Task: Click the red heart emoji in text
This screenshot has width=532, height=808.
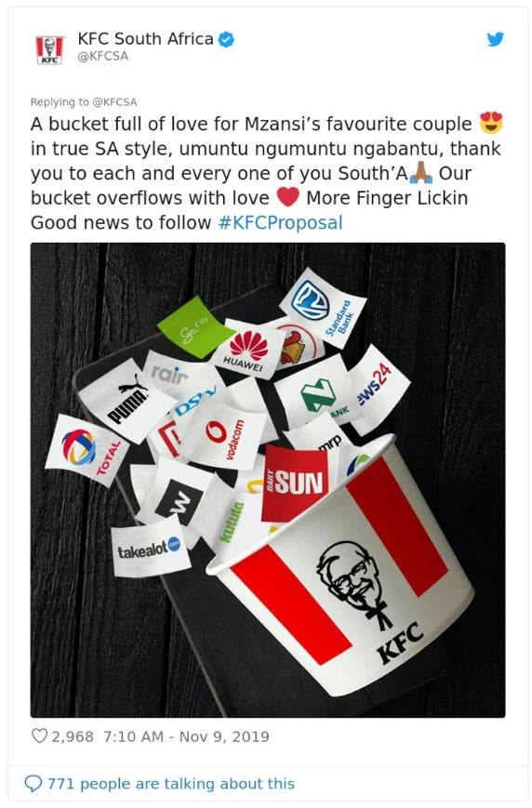Action: coord(287,197)
